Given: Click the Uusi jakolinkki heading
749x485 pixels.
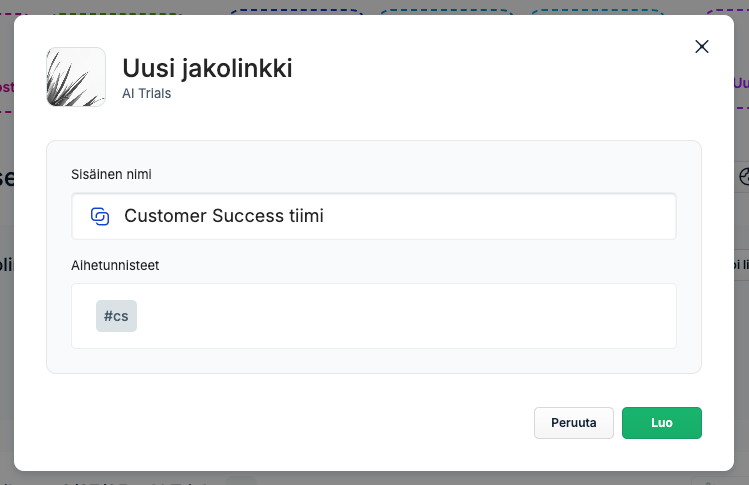Looking at the screenshot, I should (x=207, y=68).
